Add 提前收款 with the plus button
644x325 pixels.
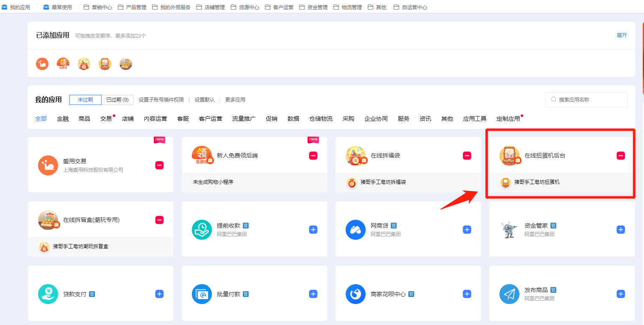313,230
